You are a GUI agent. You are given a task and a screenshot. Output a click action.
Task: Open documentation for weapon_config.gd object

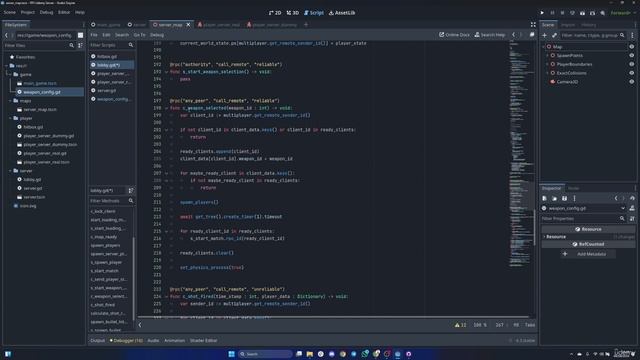click(632, 208)
